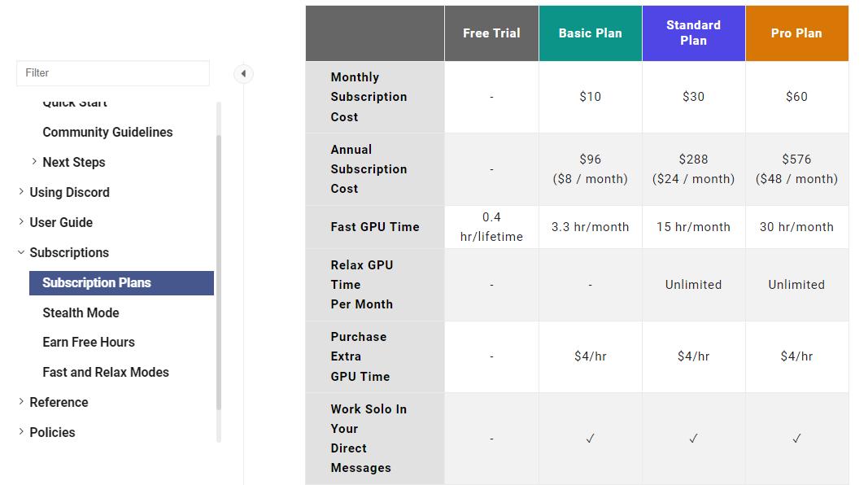Click the Standard Plan column header
Viewport: 868px width, 485px height.
click(693, 33)
